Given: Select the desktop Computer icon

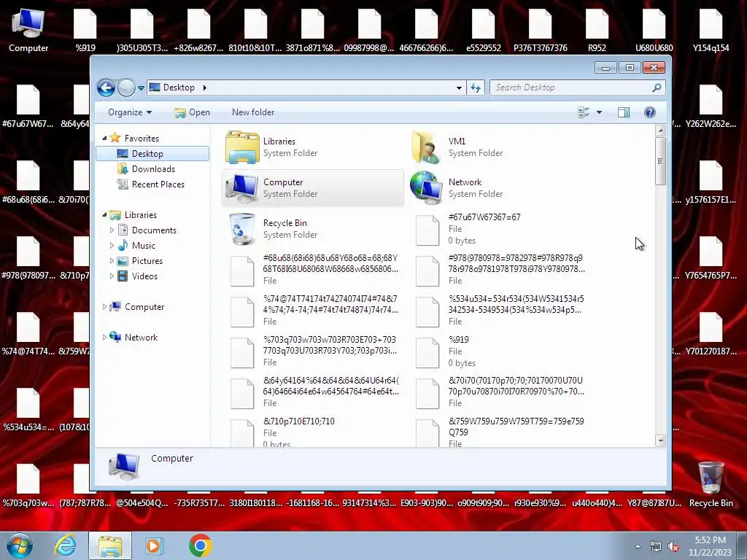Looking at the screenshot, I should [28, 30].
